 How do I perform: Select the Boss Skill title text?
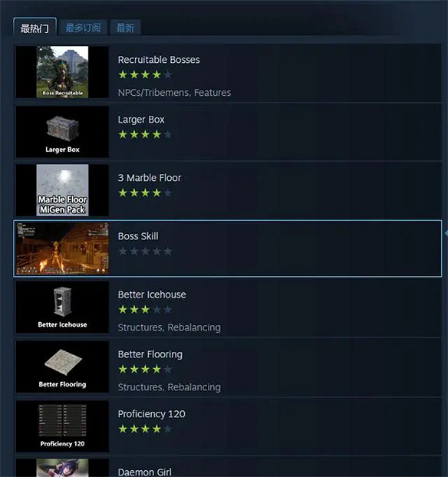pos(138,236)
